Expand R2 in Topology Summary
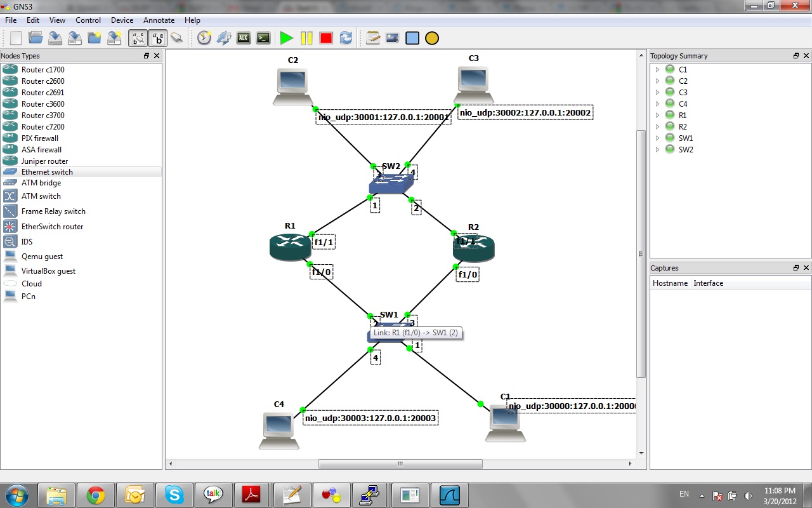The image size is (812, 508). tap(657, 127)
